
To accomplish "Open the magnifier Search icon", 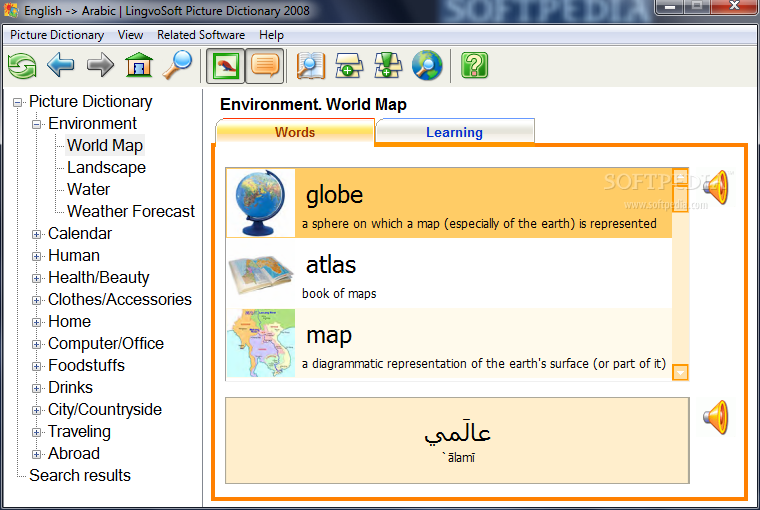I will (177, 65).
